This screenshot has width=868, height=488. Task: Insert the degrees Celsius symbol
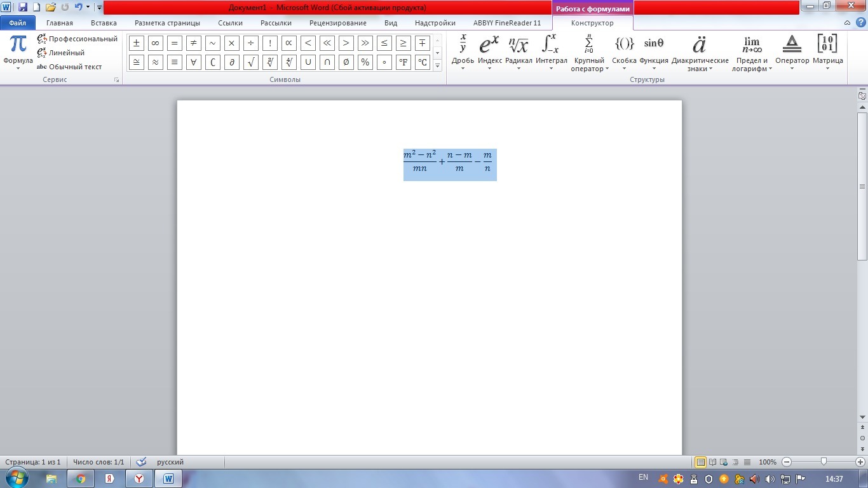click(422, 62)
